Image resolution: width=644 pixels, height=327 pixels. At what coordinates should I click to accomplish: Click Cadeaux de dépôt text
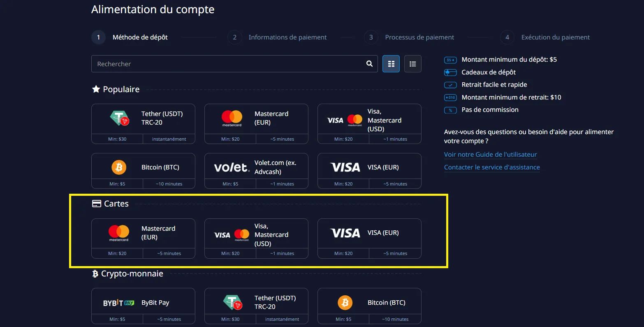pyautogui.click(x=489, y=72)
